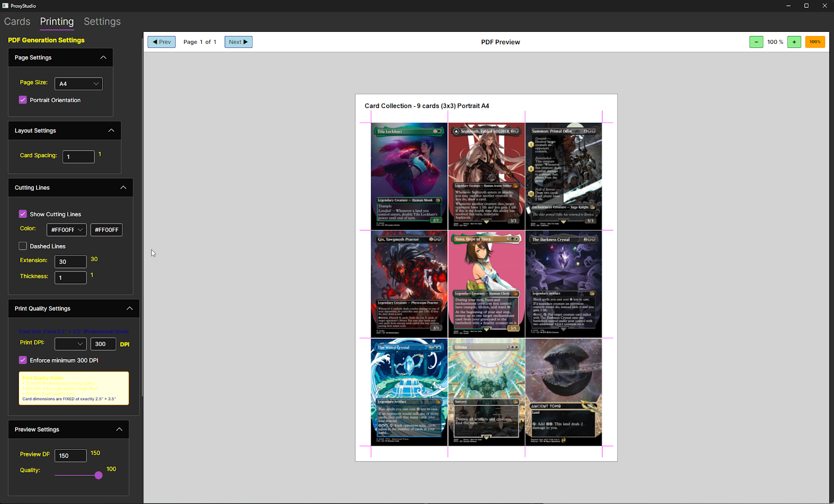Close the ProxyStudio window
Screen dimensions: 834x504
[825, 6]
